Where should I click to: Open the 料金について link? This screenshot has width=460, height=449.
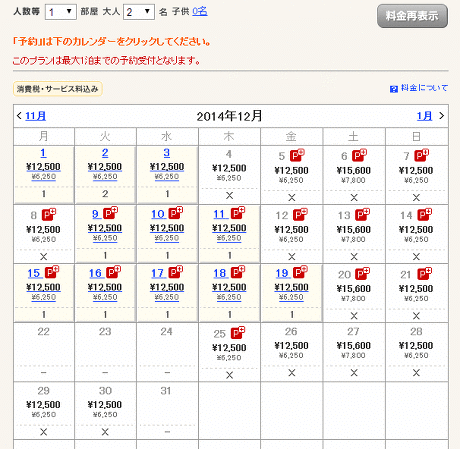424,88
